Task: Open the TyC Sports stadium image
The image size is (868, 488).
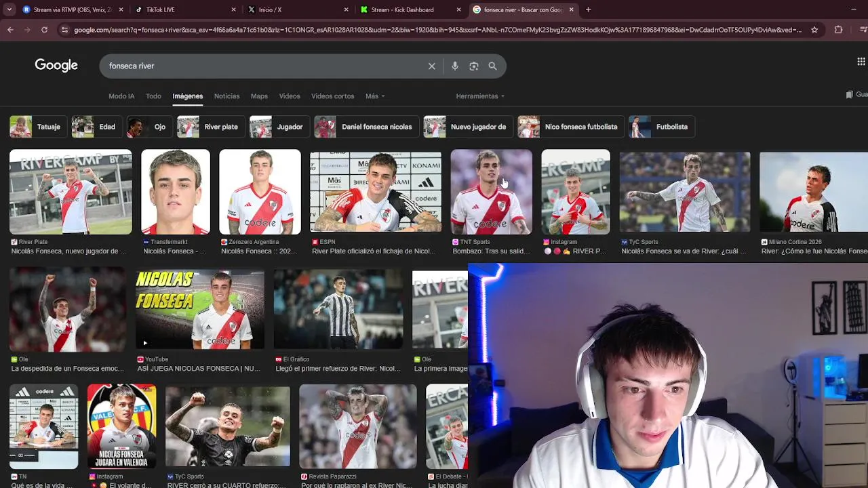Action: pos(685,192)
